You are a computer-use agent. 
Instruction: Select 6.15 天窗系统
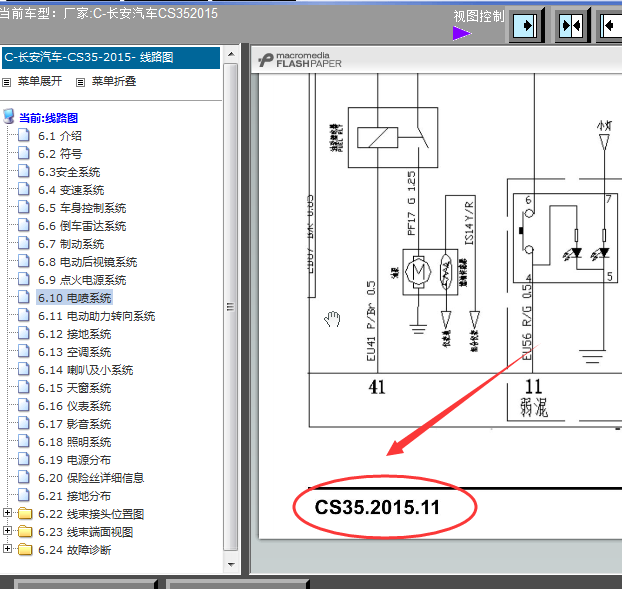pyautogui.click(x=75, y=388)
